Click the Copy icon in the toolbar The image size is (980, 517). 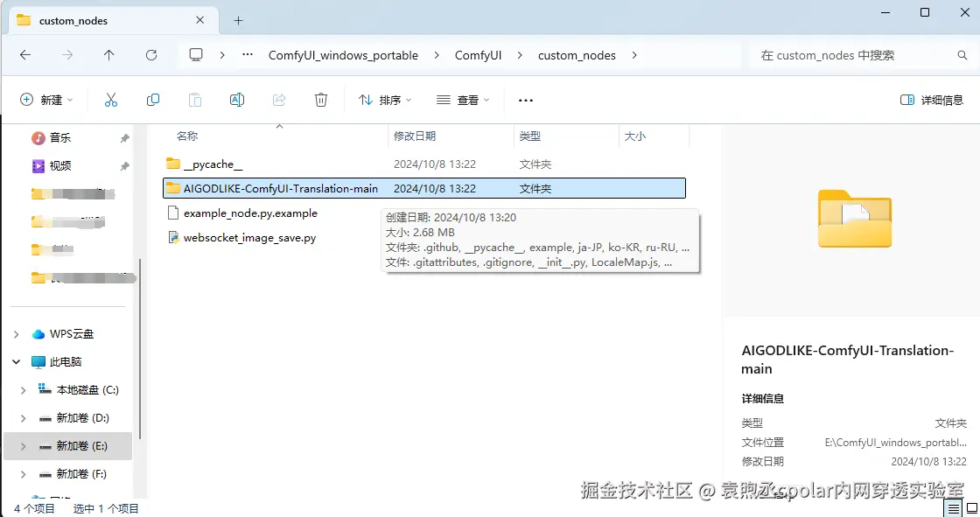153,99
